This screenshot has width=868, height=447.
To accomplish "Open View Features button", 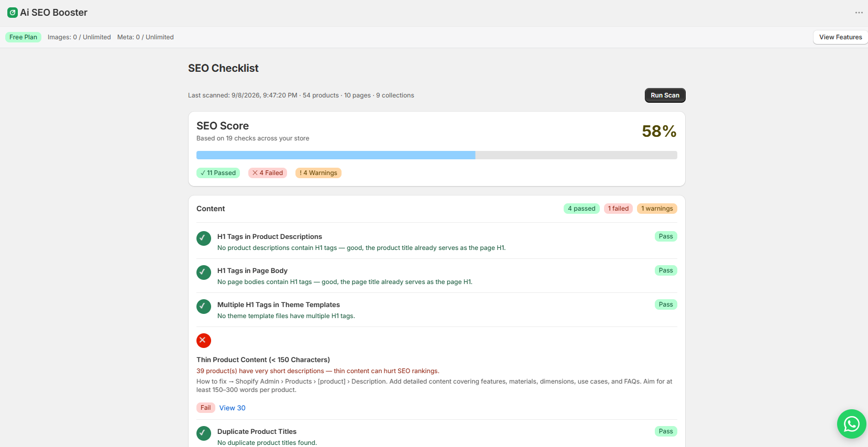I will 840,37.
